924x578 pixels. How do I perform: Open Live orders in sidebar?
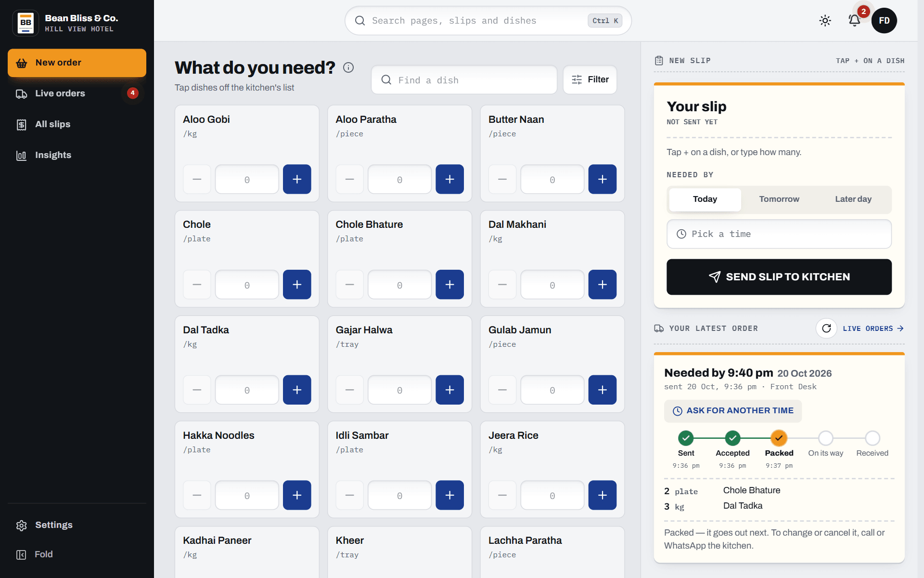pos(77,93)
